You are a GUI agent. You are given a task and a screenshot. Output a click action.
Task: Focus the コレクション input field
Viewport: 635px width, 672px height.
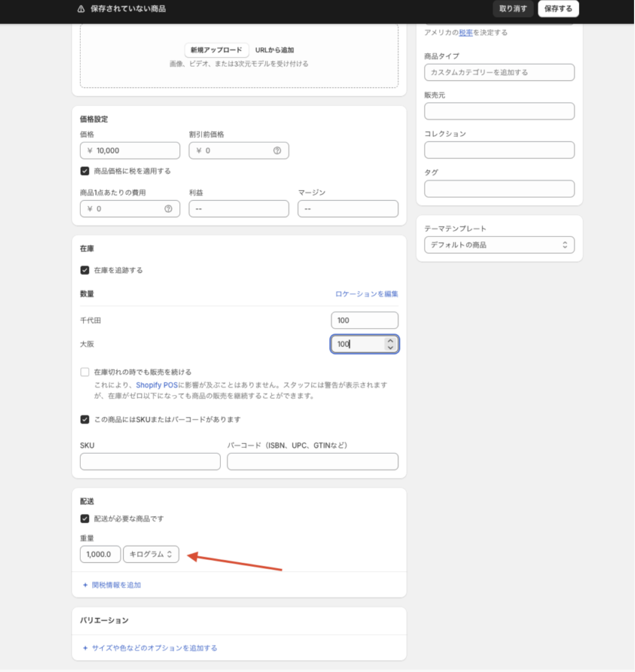[499, 150]
